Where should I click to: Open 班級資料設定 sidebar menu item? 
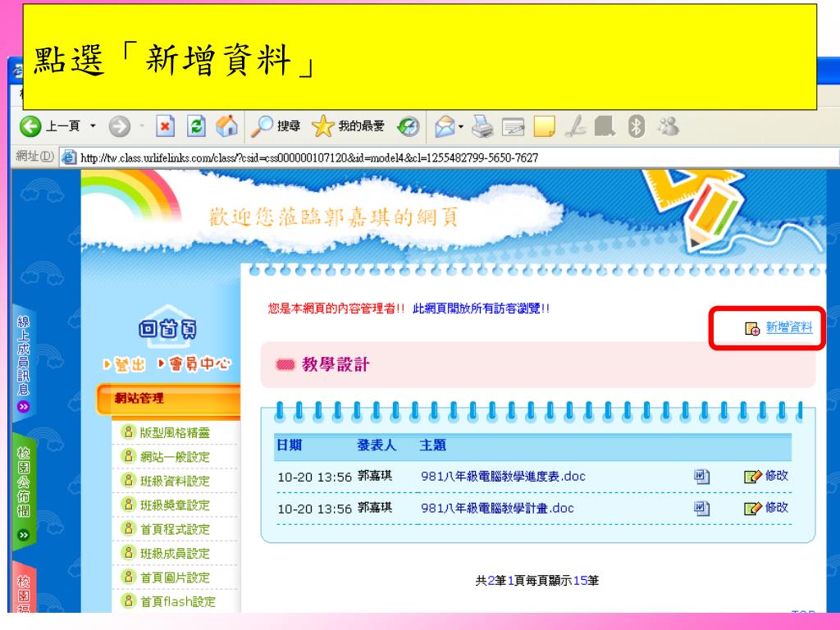tap(175, 481)
